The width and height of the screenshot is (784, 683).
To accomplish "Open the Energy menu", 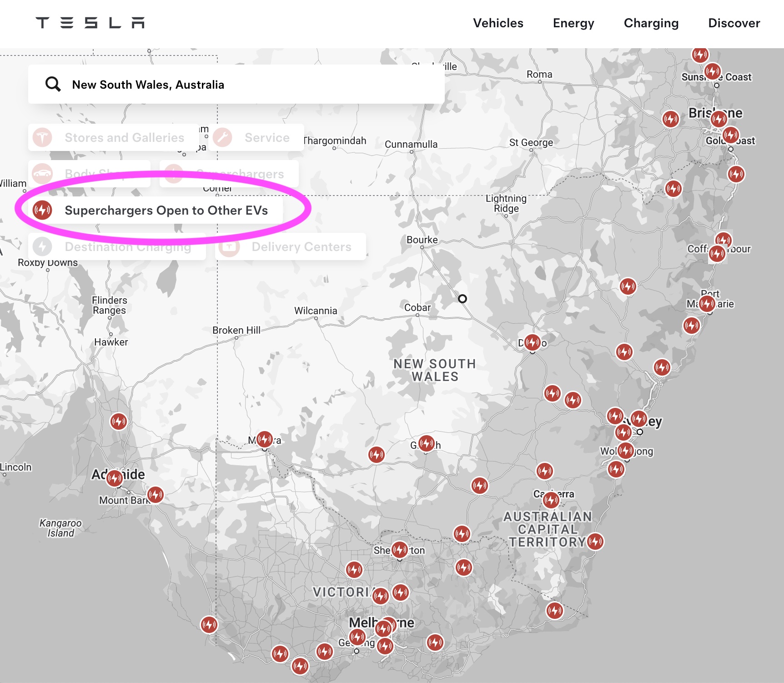I will tap(573, 23).
